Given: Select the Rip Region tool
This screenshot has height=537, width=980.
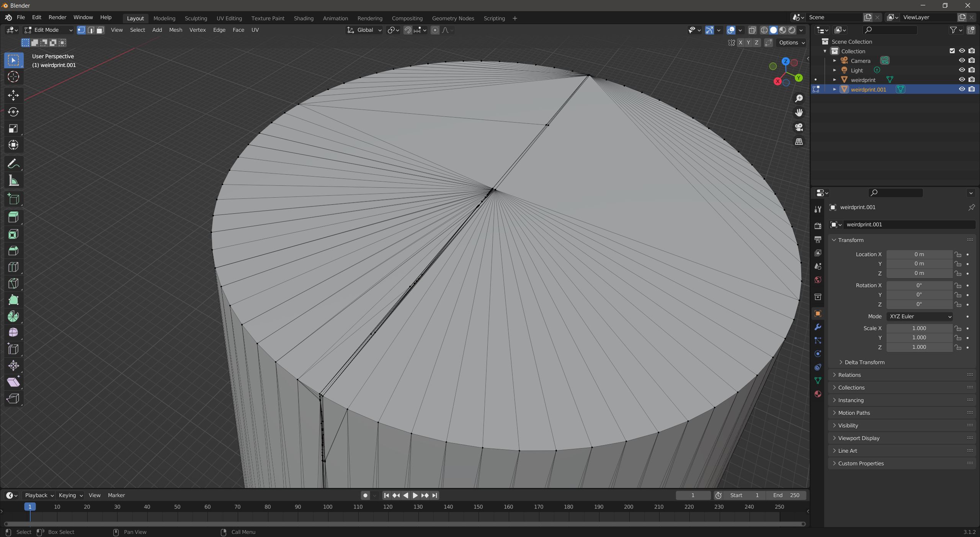Looking at the screenshot, I should (x=13, y=398).
